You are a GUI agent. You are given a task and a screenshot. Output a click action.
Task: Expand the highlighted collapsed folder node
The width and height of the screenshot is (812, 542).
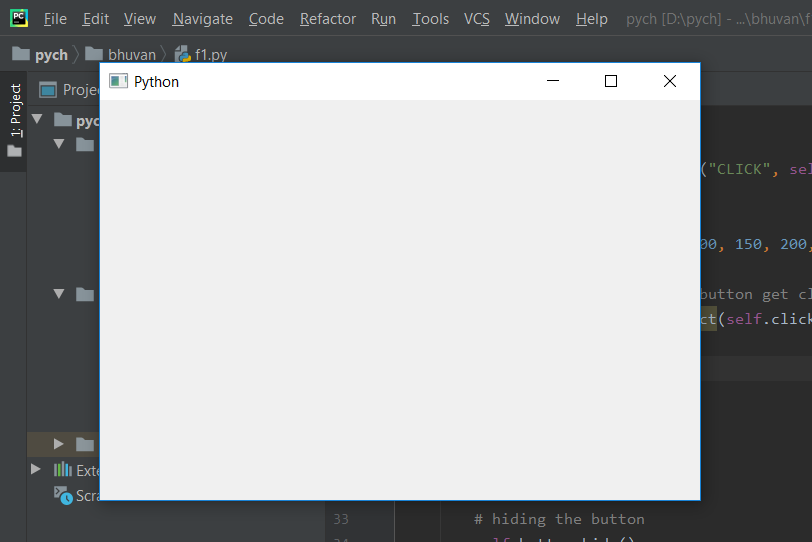pos(59,444)
